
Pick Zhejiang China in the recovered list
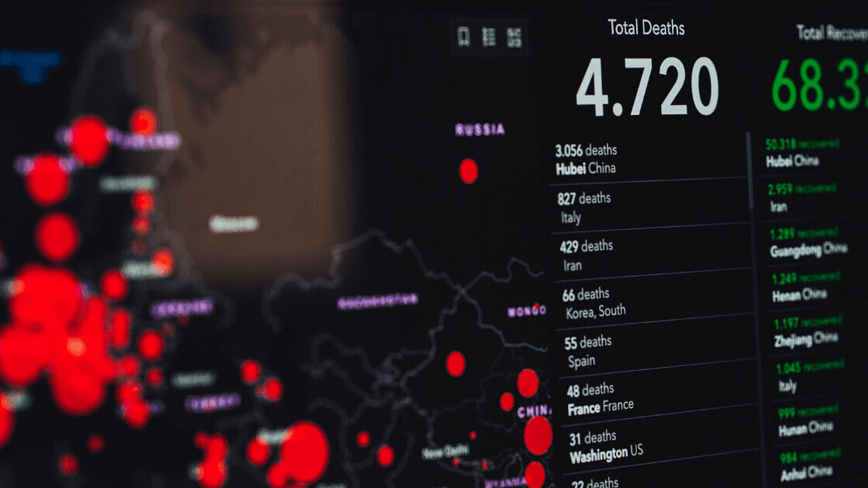pyautogui.click(x=805, y=330)
